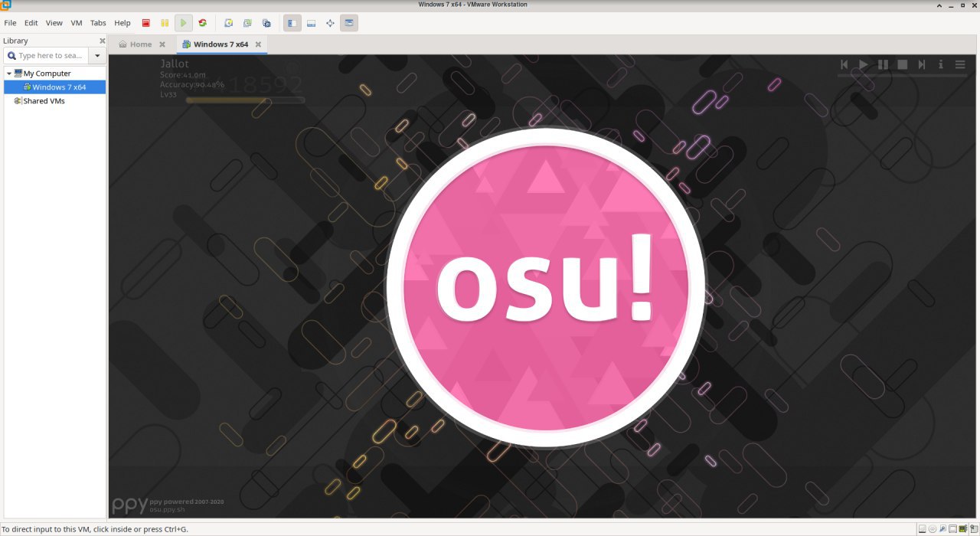Click the VMware Workstation app icon in title bar

pyautogui.click(x=5, y=5)
